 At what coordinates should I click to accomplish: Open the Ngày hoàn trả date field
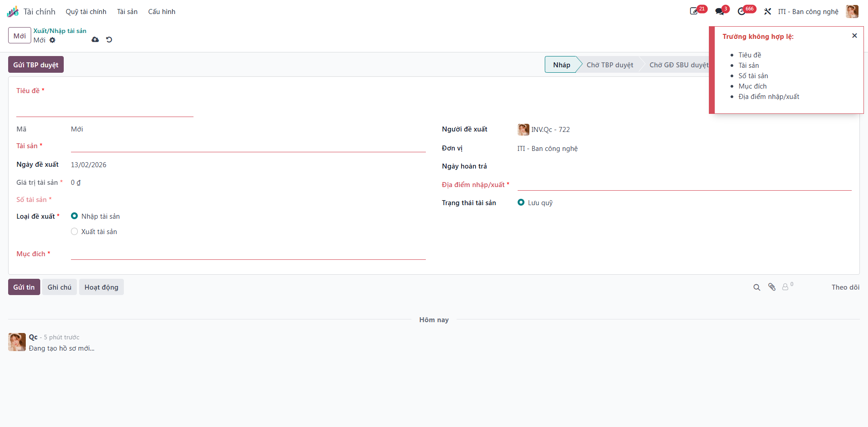coord(684,166)
